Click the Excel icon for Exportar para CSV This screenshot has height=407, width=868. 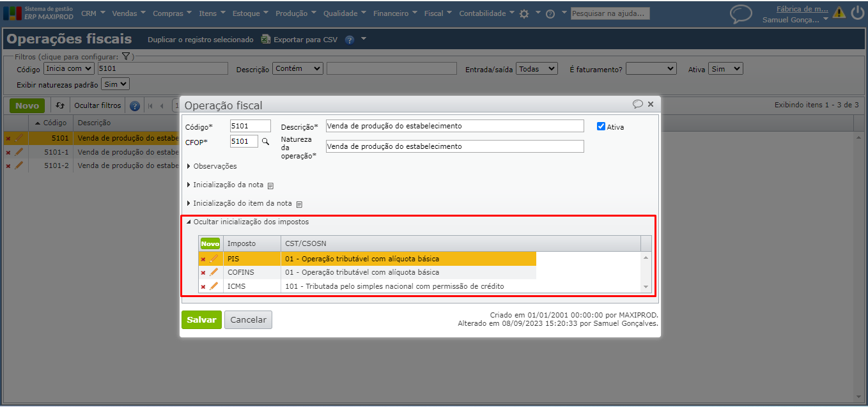(x=266, y=40)
